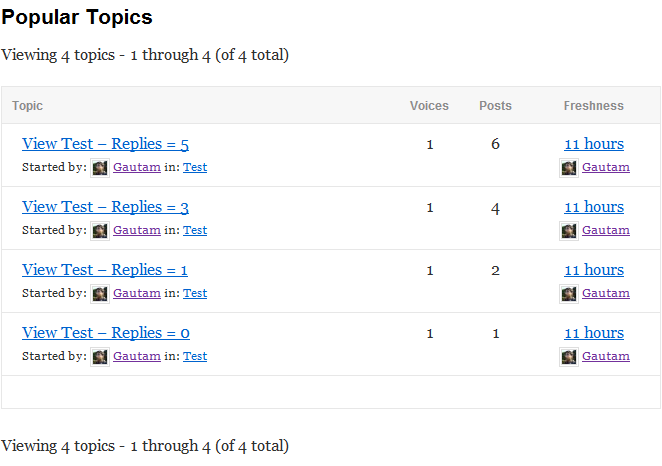The height and width of the screenshot is (466, 662).
Task: Open Test forum link under Replies = 1
Action: (x=195, y=293)
